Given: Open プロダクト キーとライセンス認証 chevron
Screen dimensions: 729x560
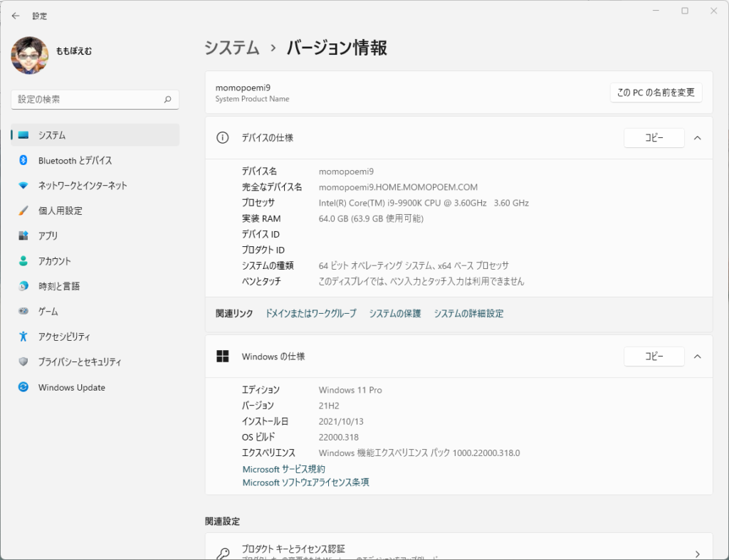Looking at the screenshot, I should [x=697, y=554].
